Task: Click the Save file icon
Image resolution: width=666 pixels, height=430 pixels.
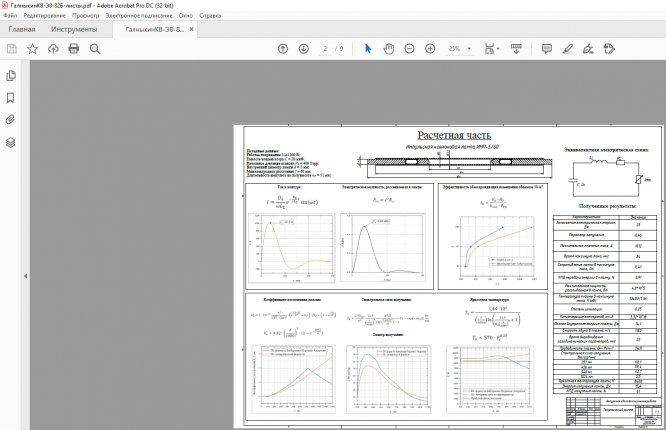Action: (11, 49)
